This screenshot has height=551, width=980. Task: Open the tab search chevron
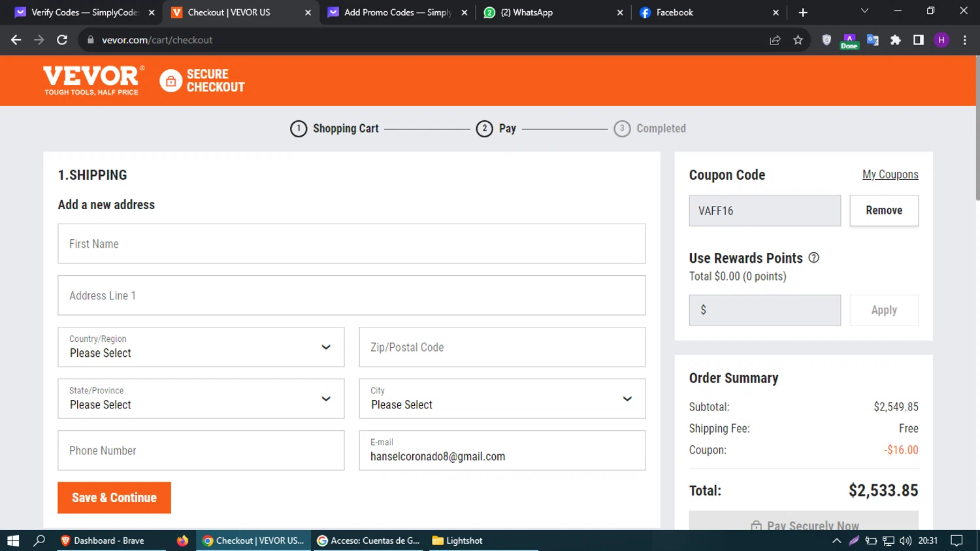[x=864, y=11]
